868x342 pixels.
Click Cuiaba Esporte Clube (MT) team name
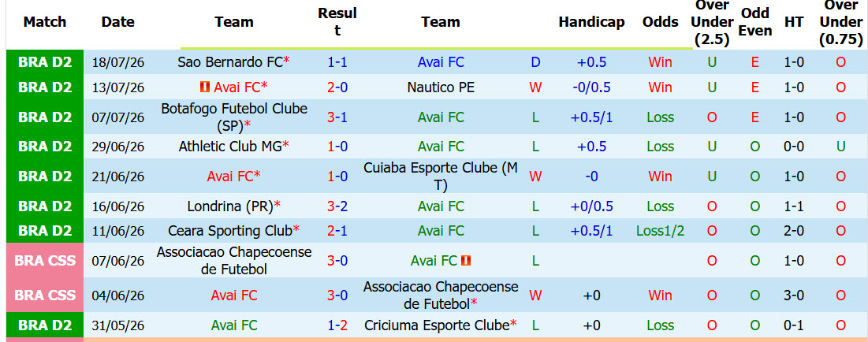click(x=441, y=176)
